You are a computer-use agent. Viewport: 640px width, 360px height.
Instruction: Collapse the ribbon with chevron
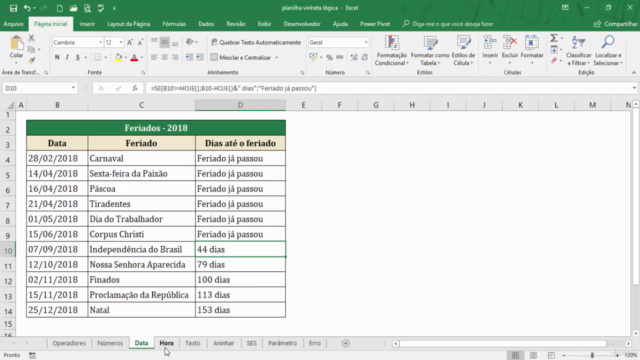pyautogui.click(x=634, y=73)
